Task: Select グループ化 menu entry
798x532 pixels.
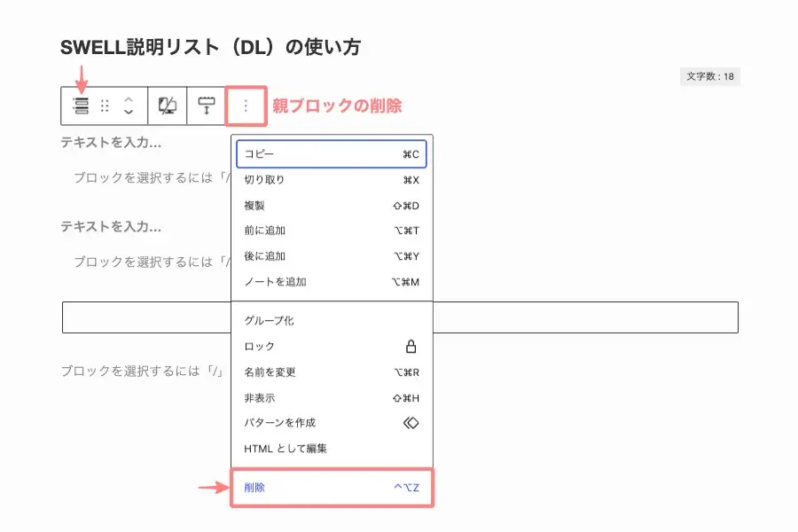Action: [x=332, y=321]
